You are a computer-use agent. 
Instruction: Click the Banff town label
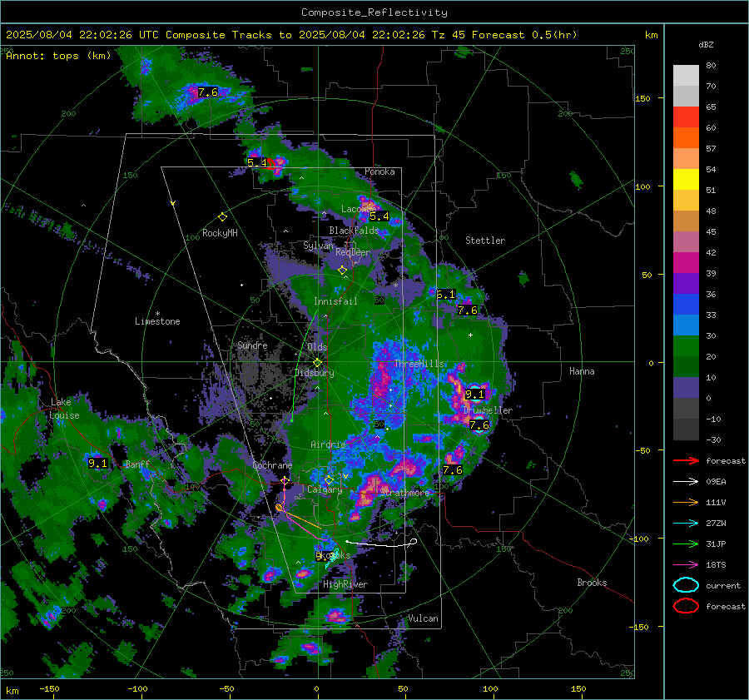coord(137,464)
